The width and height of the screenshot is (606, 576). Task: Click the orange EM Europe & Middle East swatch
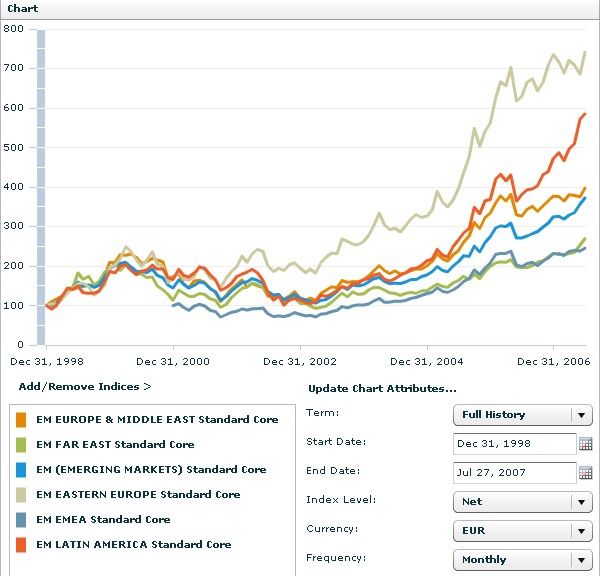(x=22, y=419)
